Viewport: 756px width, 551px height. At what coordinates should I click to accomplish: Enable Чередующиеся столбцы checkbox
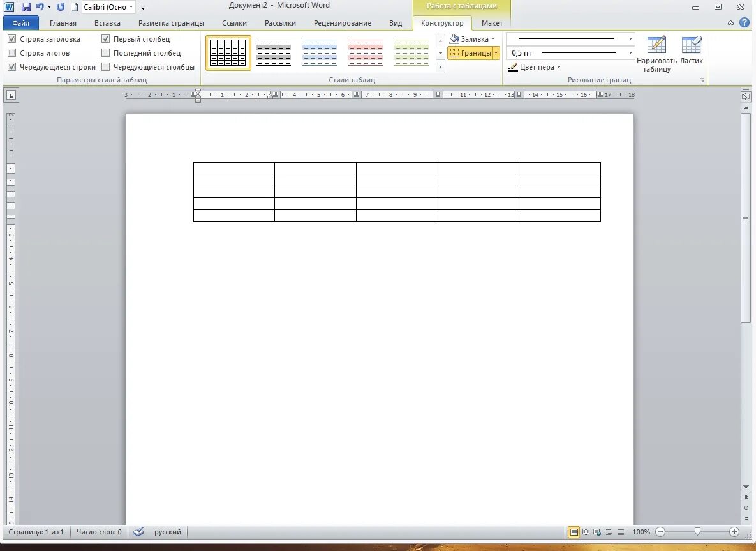(106, 66)
